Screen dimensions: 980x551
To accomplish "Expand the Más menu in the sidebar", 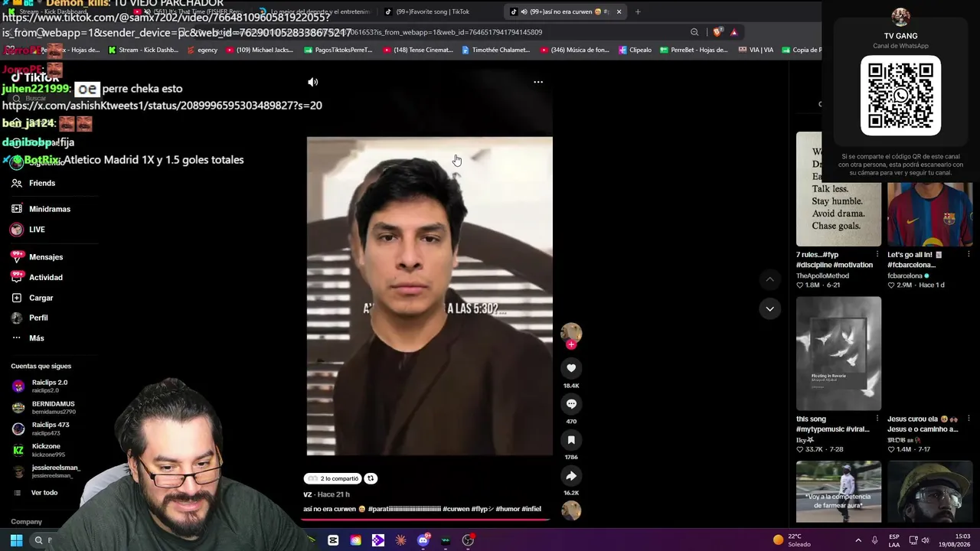I will 28,338.
